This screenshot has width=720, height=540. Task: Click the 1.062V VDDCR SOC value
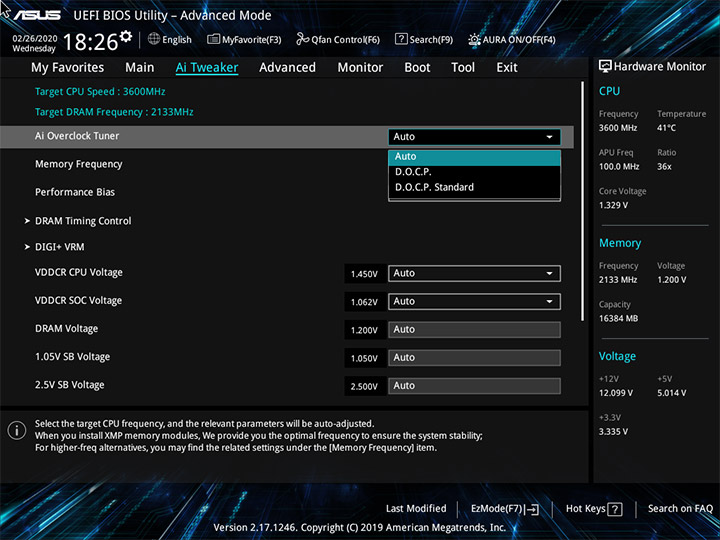[x=364, y=302]
